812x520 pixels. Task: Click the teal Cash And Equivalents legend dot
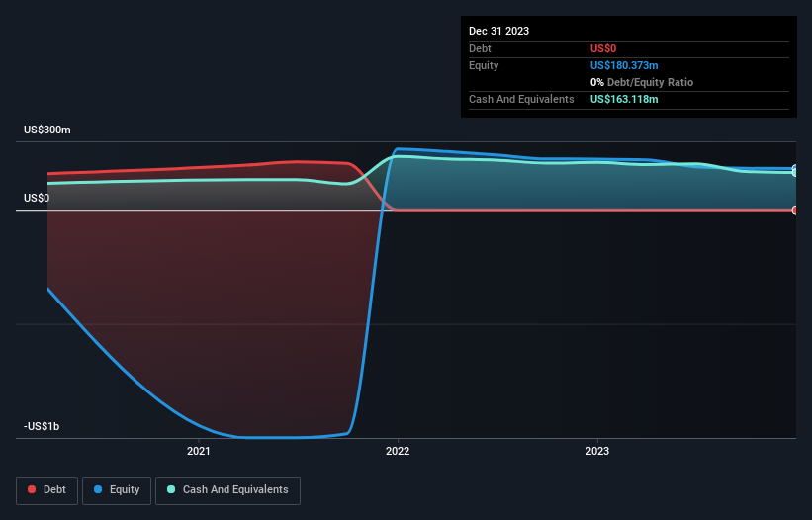[171, 489]
